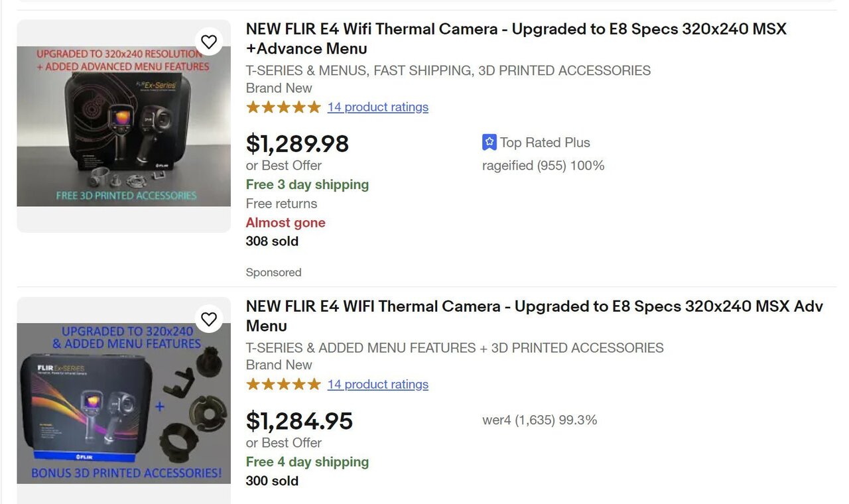This screenshot has height=504, width=849.
Task: Toggle watchlist heart on second FLIR listing
Action: pyautogui.click(x=209, y=319)
